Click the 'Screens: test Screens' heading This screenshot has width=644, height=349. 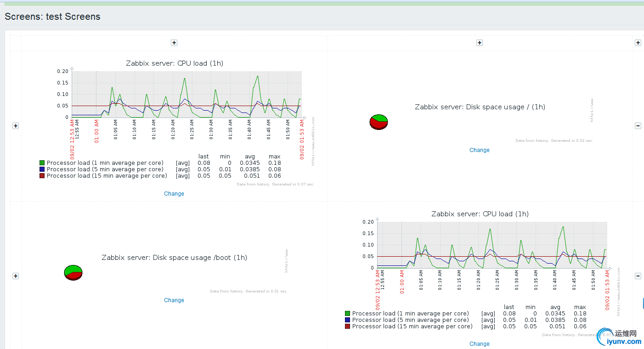[52, 17]
